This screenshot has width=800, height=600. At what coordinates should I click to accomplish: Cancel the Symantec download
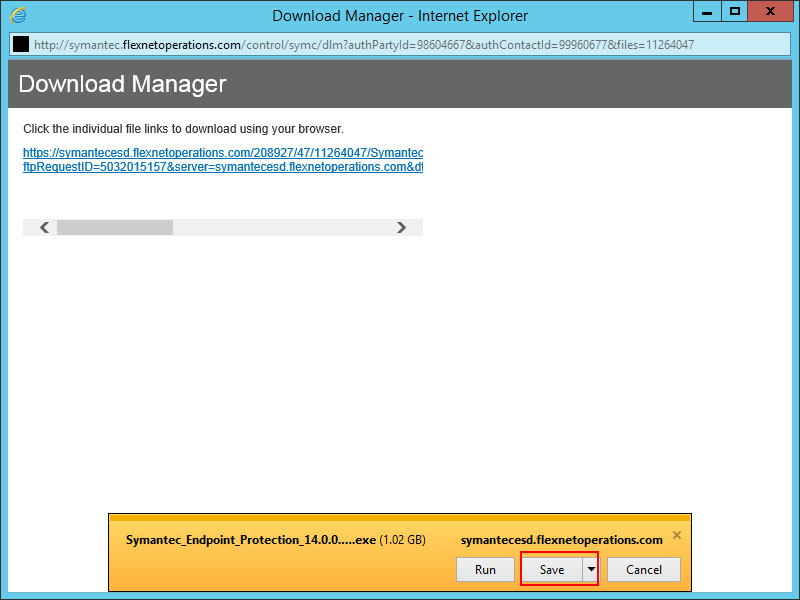643,569
